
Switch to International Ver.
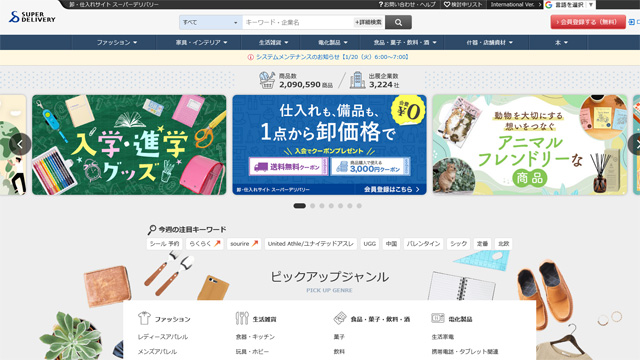pyautogui.click(x=516, y=4)
